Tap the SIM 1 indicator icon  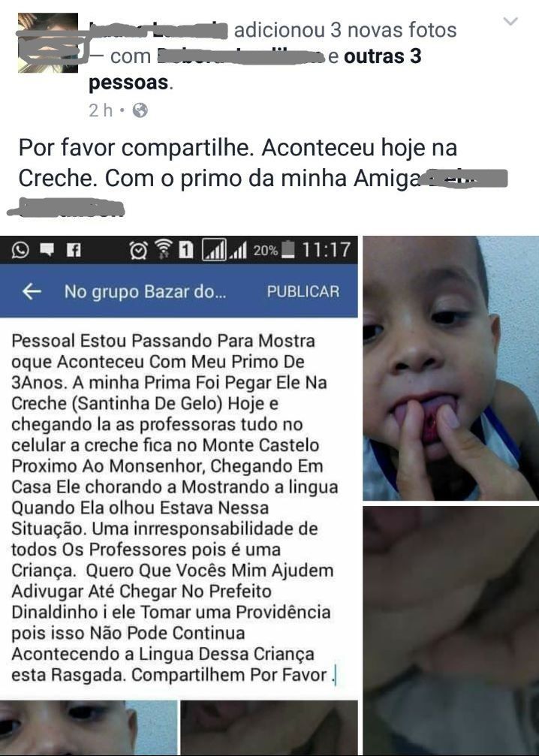click(x=186, y=250)
